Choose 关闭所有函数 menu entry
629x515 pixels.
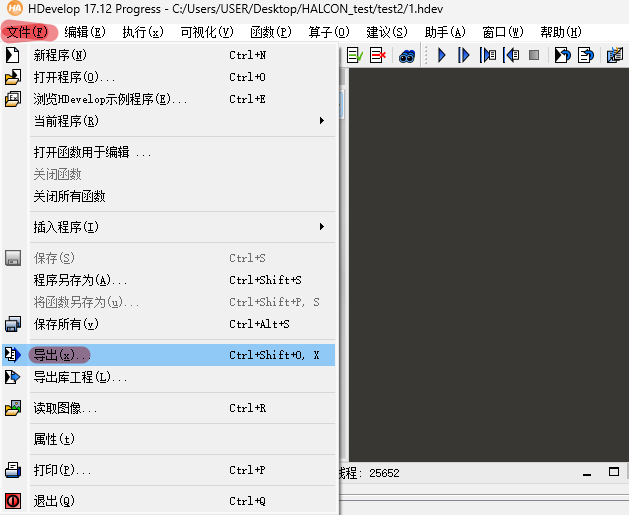click(168, 196)
